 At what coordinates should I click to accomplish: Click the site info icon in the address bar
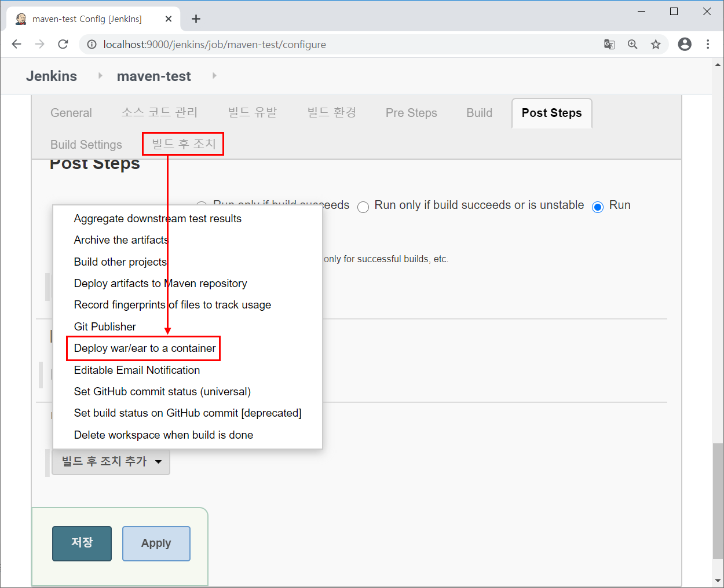click(x=92, y=45)
